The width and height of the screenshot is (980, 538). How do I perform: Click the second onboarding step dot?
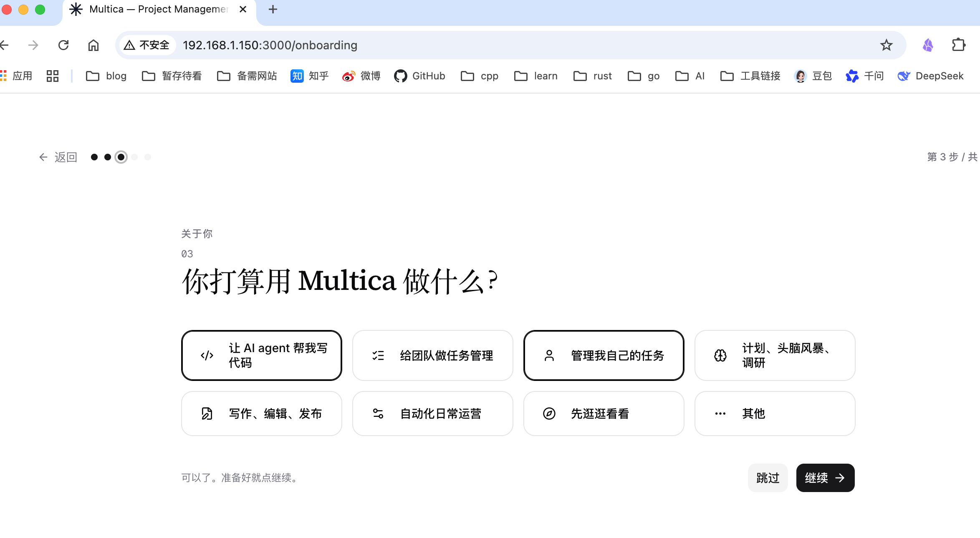click(x=108, y=157)
